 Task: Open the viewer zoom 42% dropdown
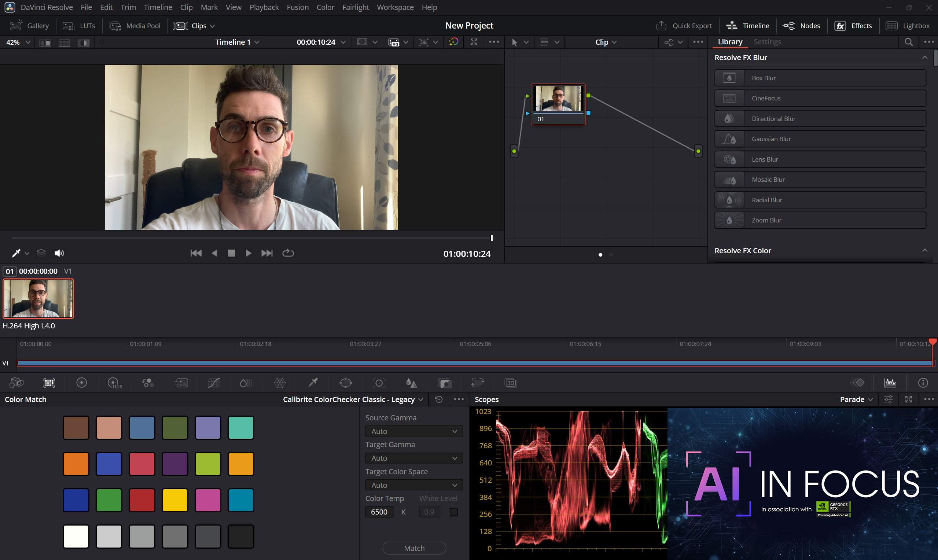(18, 42)
